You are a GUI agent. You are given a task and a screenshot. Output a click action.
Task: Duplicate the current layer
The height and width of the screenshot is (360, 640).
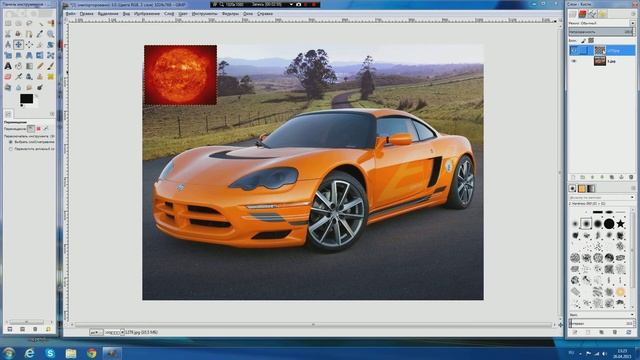[611, 177]
